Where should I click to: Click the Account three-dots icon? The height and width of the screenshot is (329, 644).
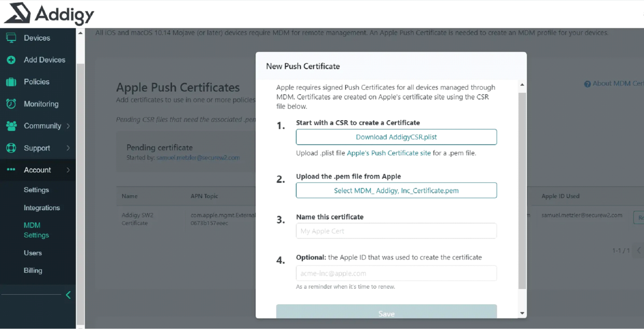[x=11, y=170]
